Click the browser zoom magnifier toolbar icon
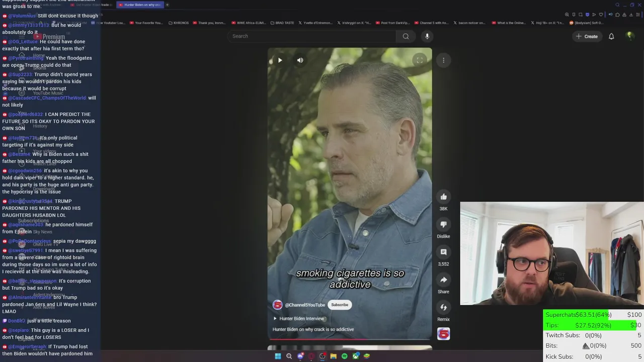Screen dimensions: 644x362 tap(567, 15)
